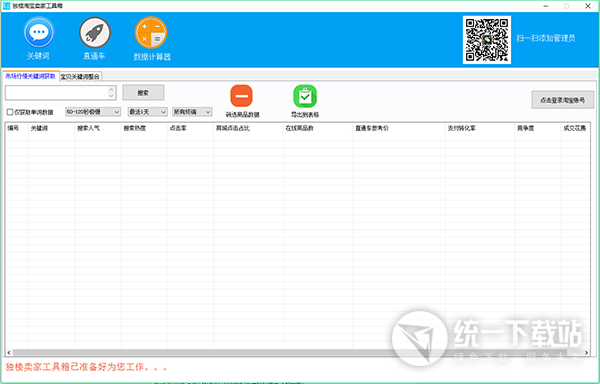Click the orange 筛选商品数据 filter icon
The image size is (600, 384).
(241, 96)
